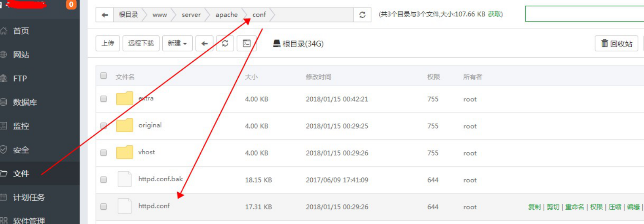Open 网站 in the sidebar
The width and height of the screenshot is (644, 224).
click(21, 55)
